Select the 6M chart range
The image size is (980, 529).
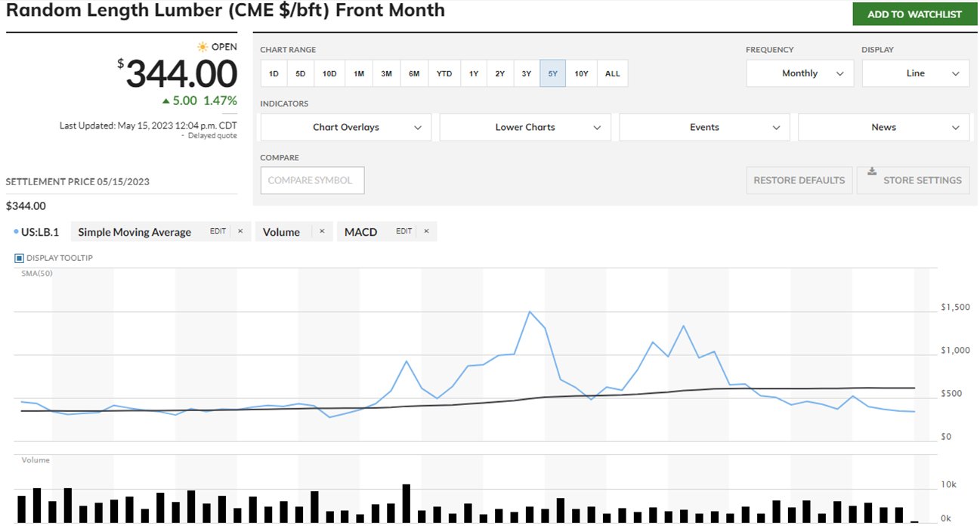click(x=414, y=73)
